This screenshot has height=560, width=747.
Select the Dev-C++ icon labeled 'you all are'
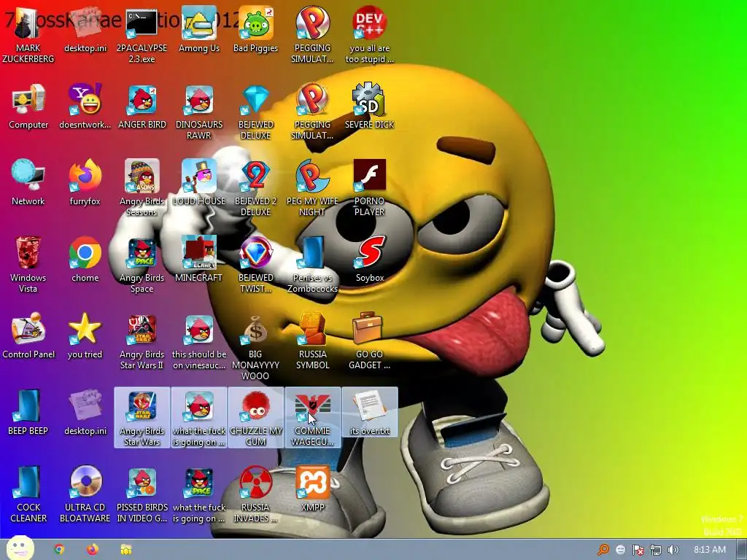click(369, 35)
